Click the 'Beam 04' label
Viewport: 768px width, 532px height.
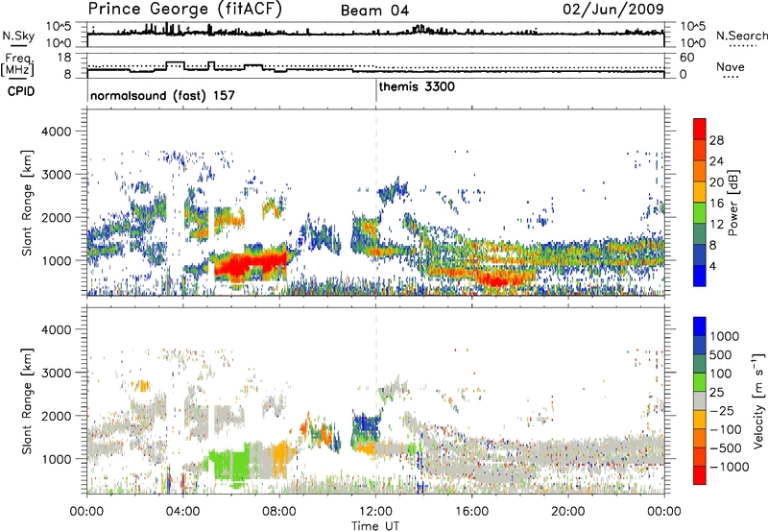point(374,11)
